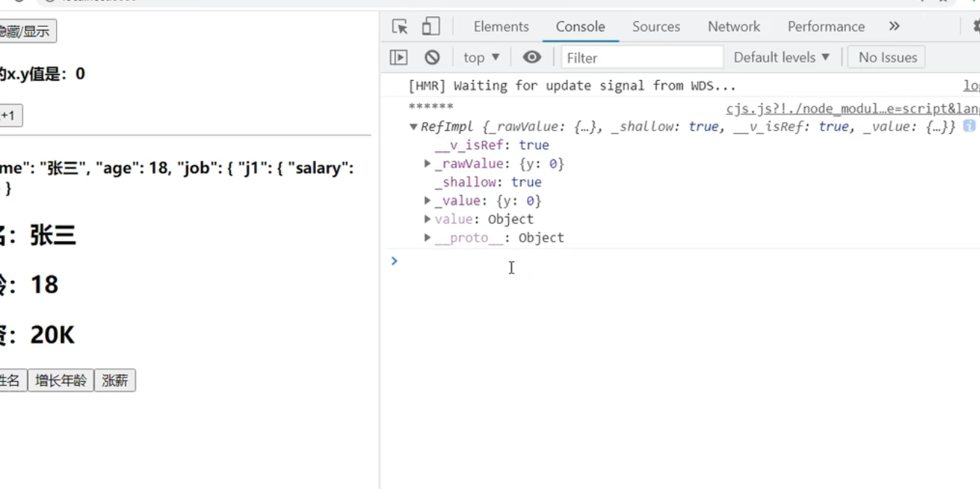Click the _shallow: true property row
The image size is (980, 489).
point(488,182)
